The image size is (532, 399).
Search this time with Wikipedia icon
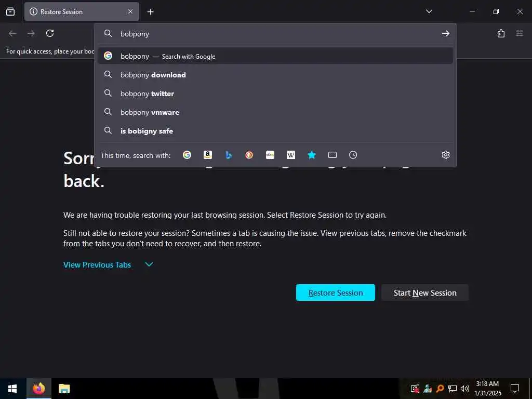[x=291, y=155]
